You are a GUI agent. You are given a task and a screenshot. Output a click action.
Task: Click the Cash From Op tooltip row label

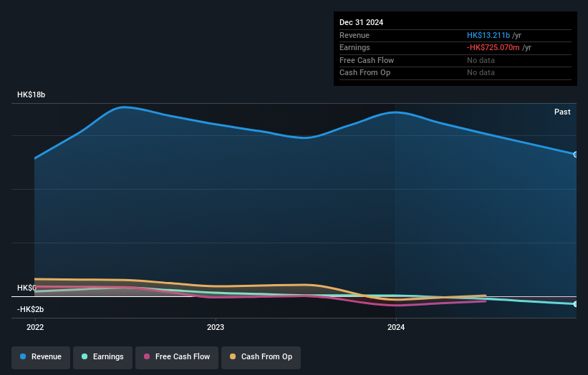pos(365,73)
